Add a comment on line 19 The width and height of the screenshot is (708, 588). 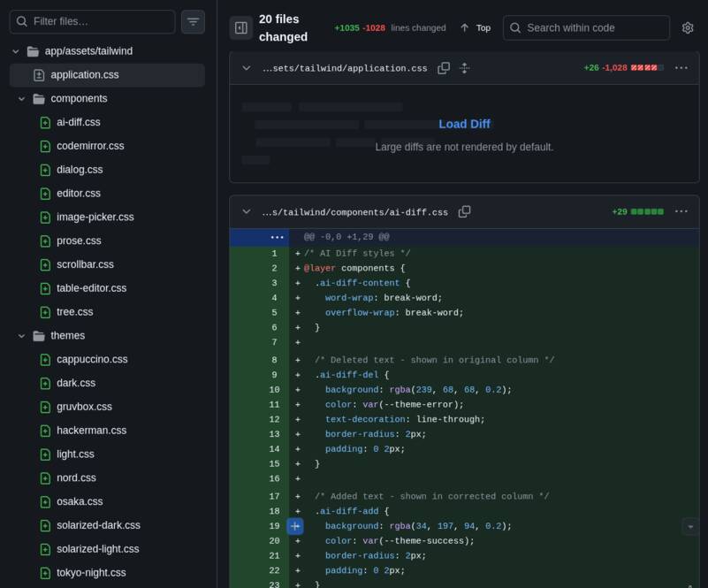click(x=295, y=525)
